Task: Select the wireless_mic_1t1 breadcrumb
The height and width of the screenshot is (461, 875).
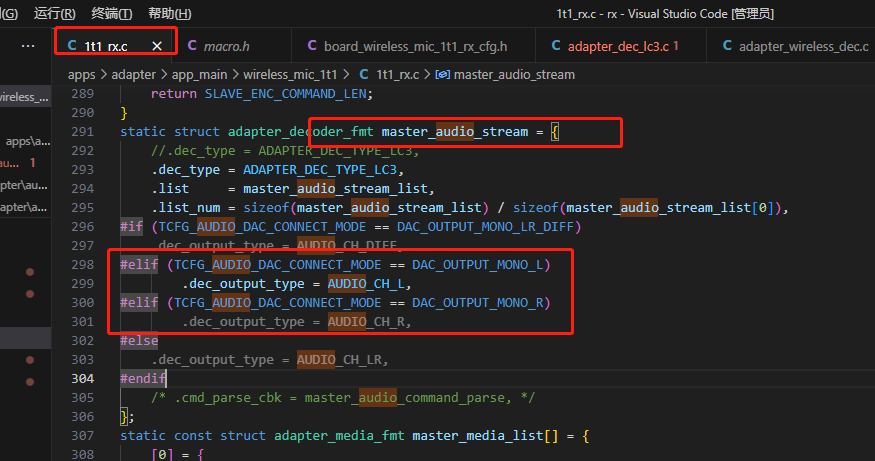Action: pos(290,75)
